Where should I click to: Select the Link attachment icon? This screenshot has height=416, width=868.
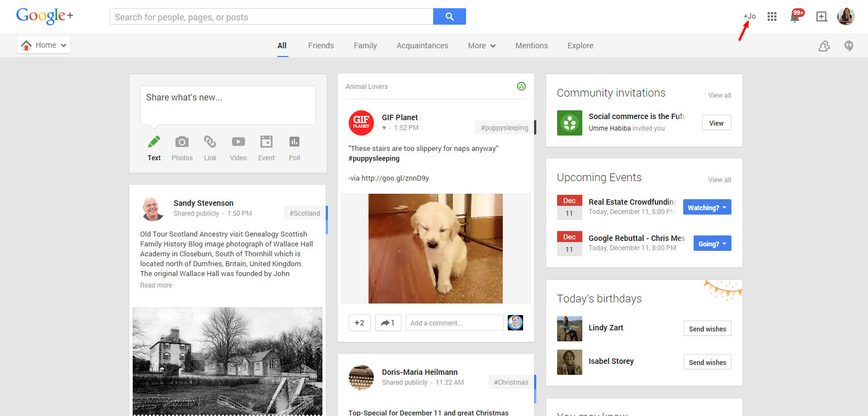[x=210, y=142]
